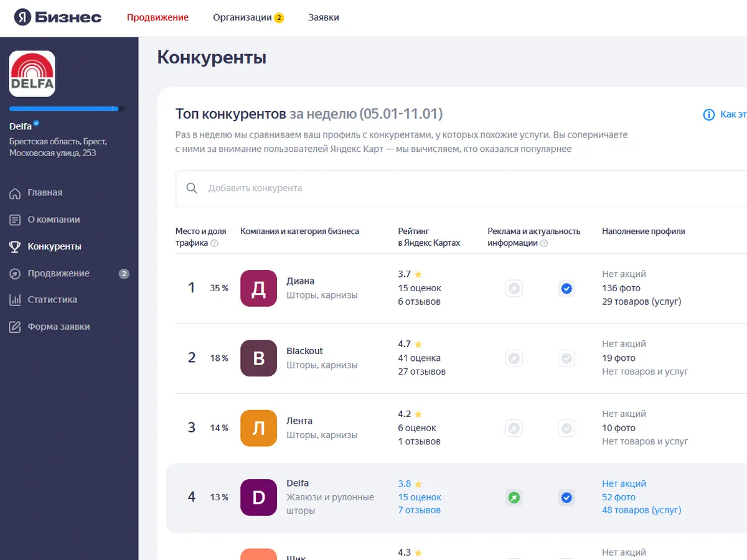Click green advertising arrow icon in Delfa row
This screenshot has height=560, width=747.
click(514, 498)
